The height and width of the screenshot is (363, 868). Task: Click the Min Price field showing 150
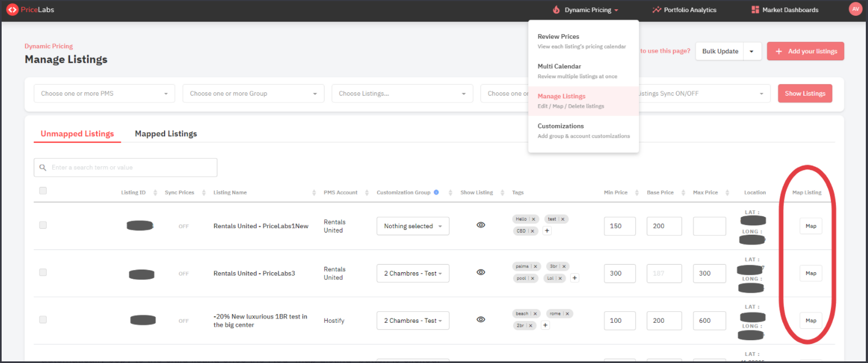620,226
